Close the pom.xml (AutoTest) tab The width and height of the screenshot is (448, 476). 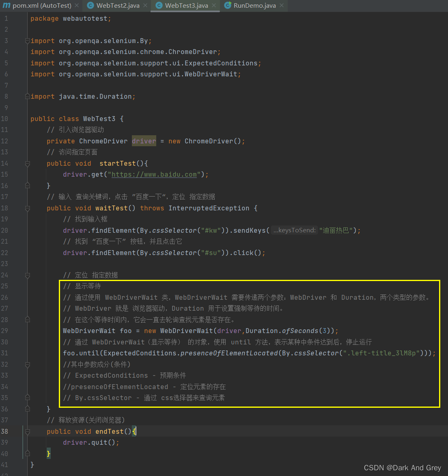[x=77, y=5]
